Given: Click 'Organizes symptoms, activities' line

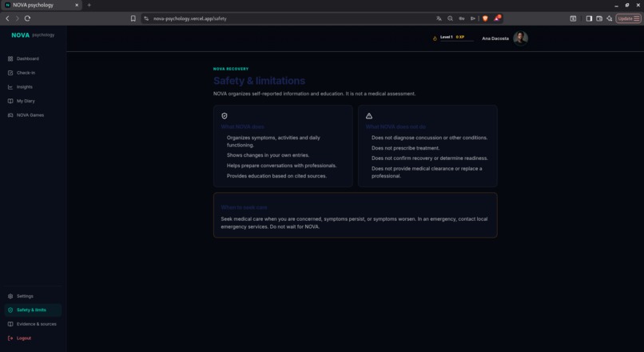Looking at the screenshot, I should coord(273,142).
